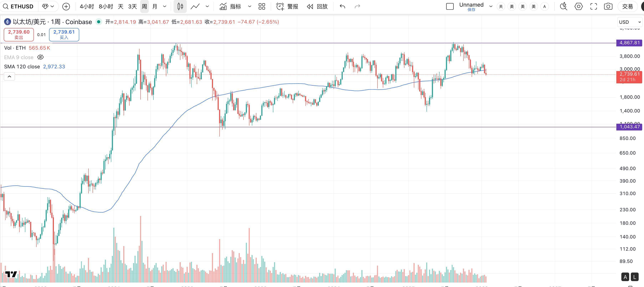Enter fullscreen mode

pos(594,6)
